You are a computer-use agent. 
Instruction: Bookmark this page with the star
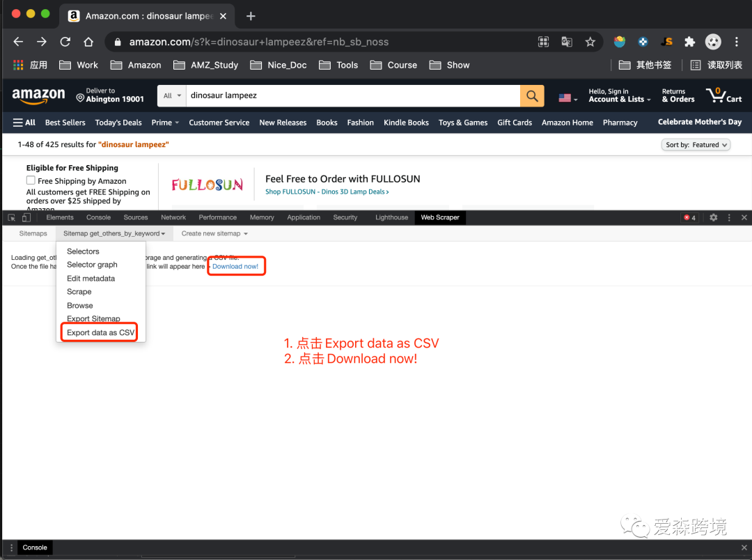[x=590, y=42]
